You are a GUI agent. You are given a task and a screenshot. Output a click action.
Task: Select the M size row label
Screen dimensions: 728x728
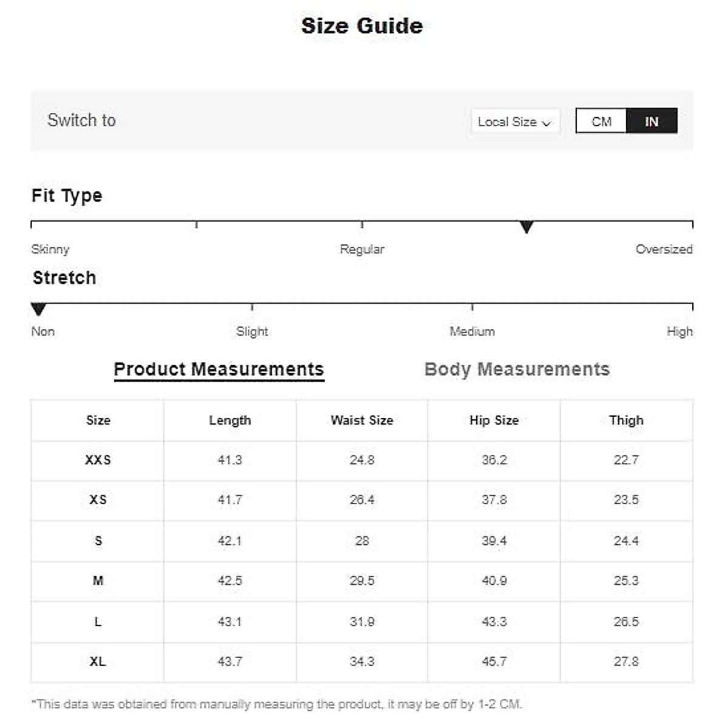pos(98,581)
